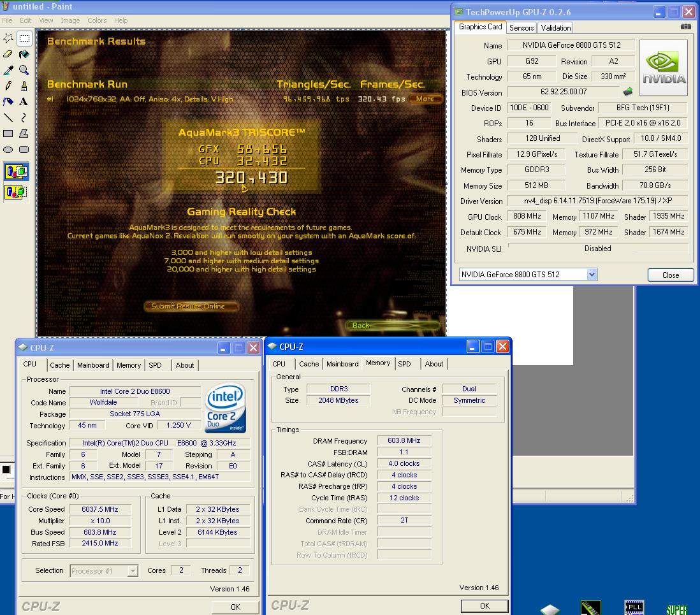Click the NVIDIA logo in GPU-Z

pos(664,68)
